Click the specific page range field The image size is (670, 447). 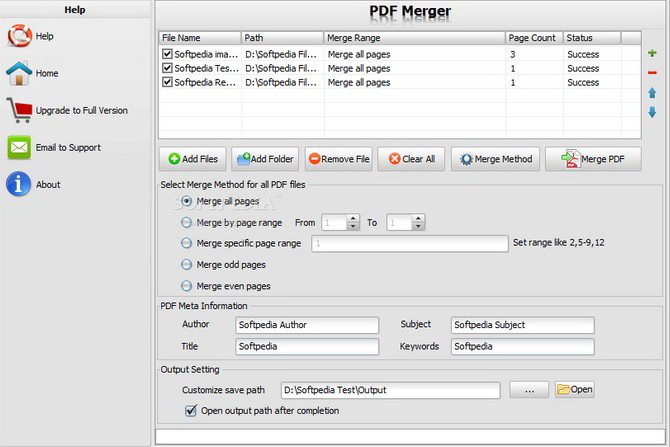point(410,244)
